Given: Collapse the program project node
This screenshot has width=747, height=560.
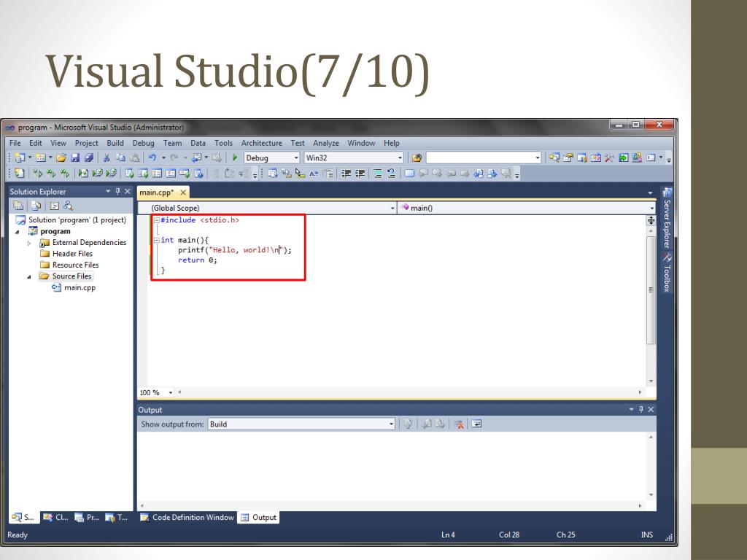Looking at the screenshot, I should 18,232.
